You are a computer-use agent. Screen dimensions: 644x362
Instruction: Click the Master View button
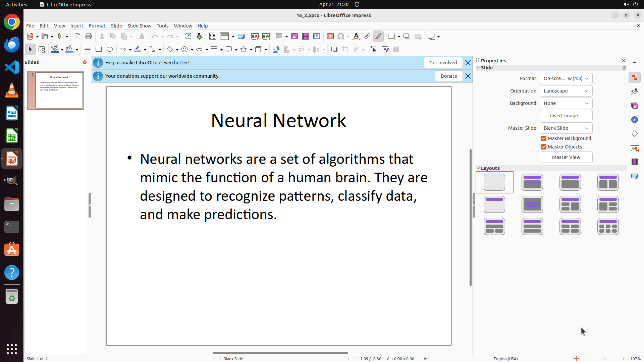[x=566, y=157]
